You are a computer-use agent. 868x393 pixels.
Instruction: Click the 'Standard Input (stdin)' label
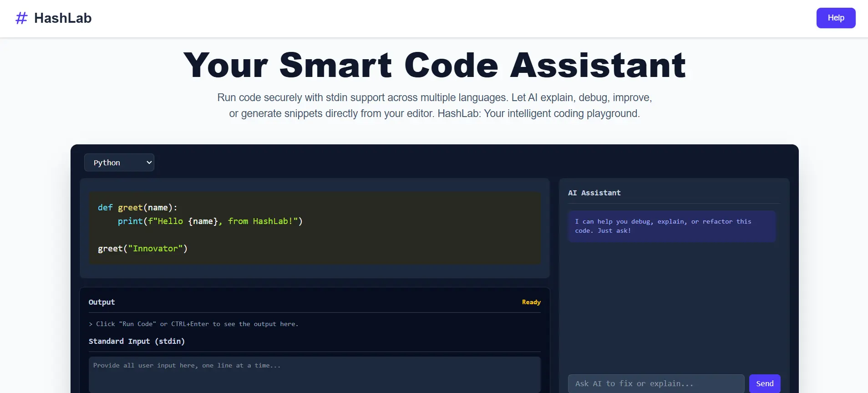tap(137, 342)
